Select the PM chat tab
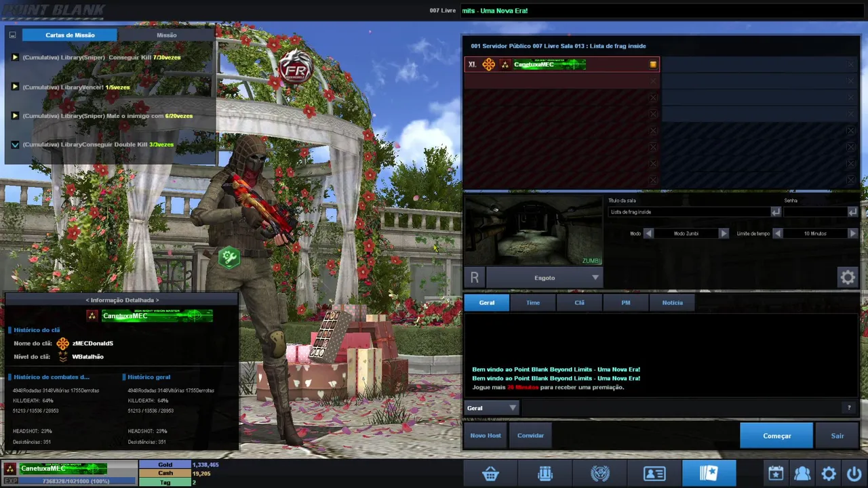The image size is (868, 488). 626,303
